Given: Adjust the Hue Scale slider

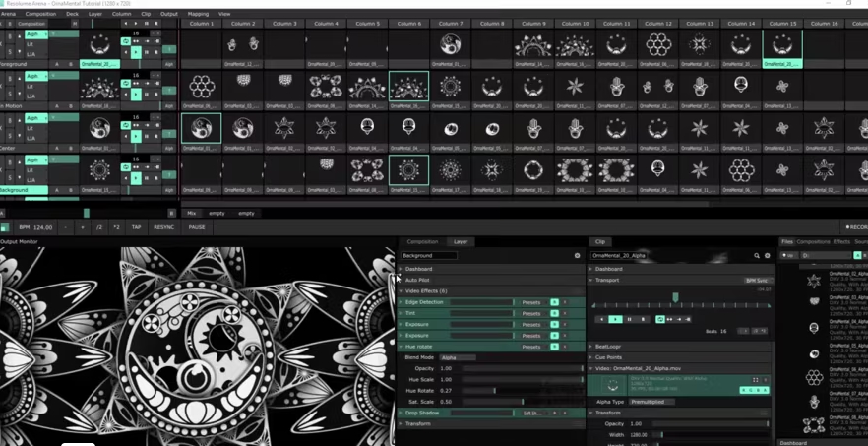Looking at the screenshot, I should (x=523, y=379).
